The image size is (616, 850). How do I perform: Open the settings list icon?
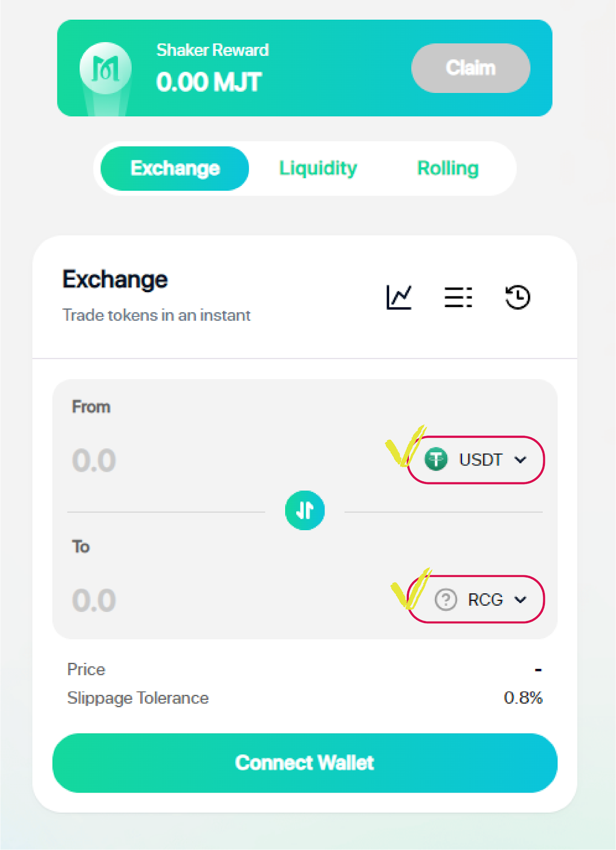pyautogui.click(x=458, y=297)
